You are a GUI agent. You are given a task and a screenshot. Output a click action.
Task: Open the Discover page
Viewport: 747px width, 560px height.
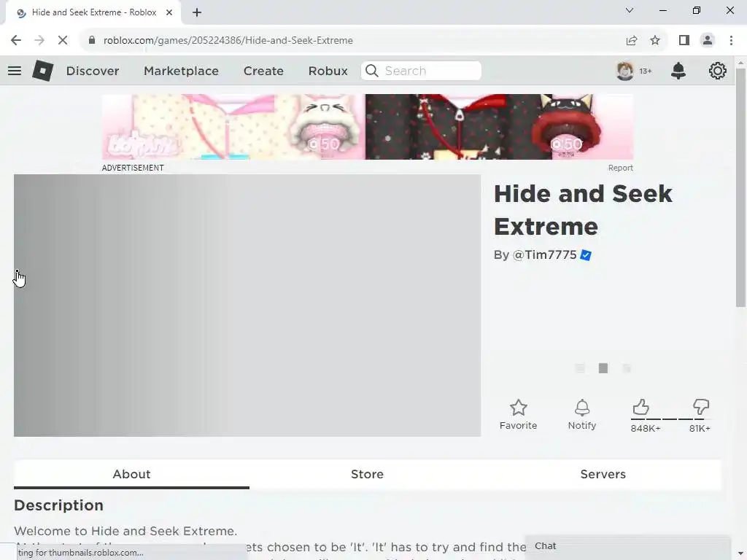(93, 71)
